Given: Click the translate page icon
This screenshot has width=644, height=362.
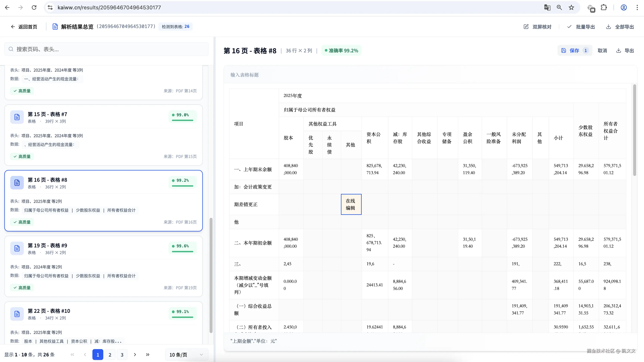Looking at the screenshot, I should [547, 7].
